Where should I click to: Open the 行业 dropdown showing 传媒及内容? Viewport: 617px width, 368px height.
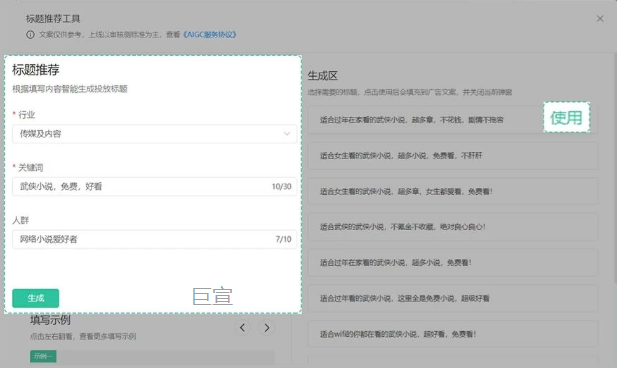click(154, 134)
